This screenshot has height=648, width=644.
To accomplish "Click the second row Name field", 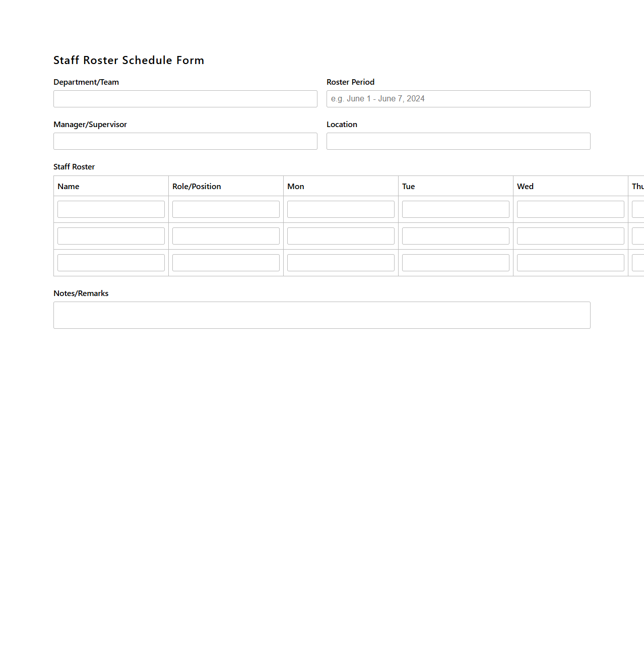I will point(111,235).
